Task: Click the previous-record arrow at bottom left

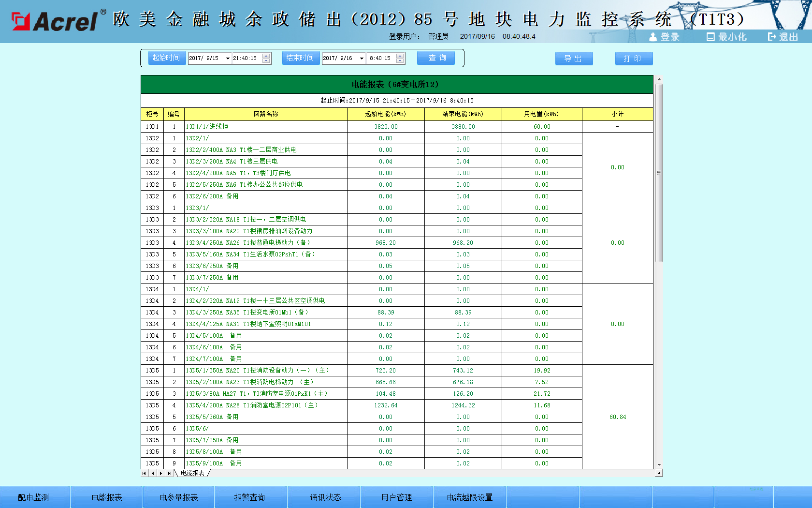Action: (152, 473)
